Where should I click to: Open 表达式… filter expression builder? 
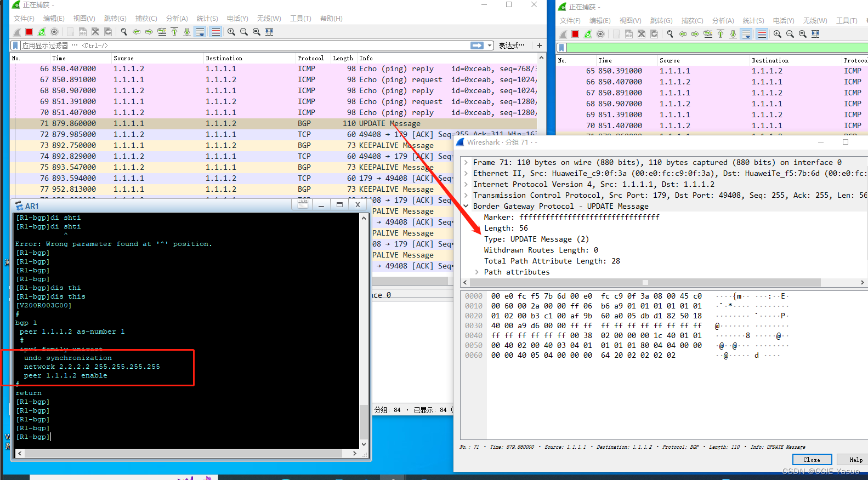click(512, 45)
